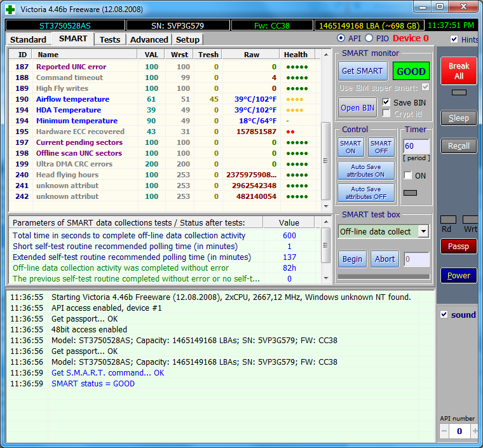The width and height of the screenshot is (483, 448).
Task: Click Auto Save attributes OFF button
Action: [366, 193]
